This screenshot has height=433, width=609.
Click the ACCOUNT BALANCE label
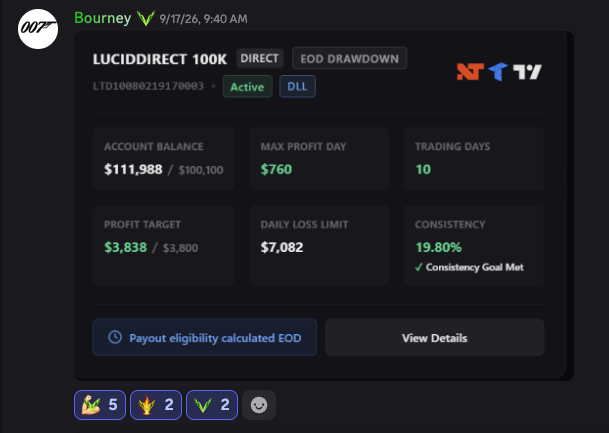tap(154, 146)
